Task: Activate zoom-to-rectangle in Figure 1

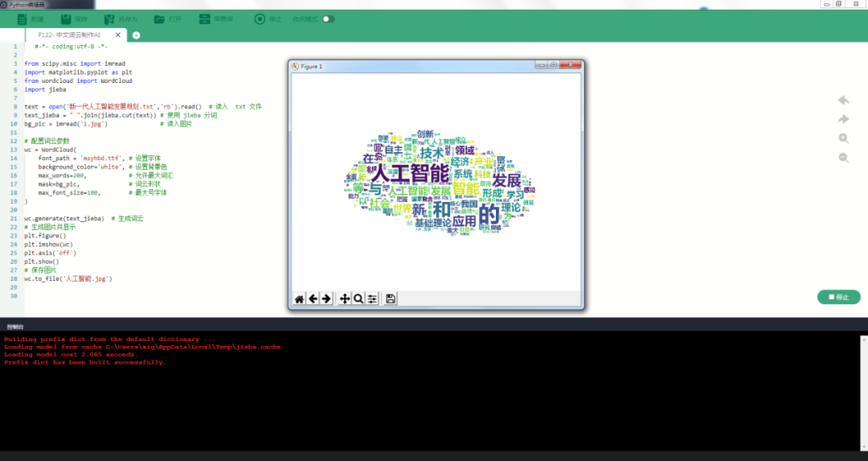Action: [x=358, y=298]
